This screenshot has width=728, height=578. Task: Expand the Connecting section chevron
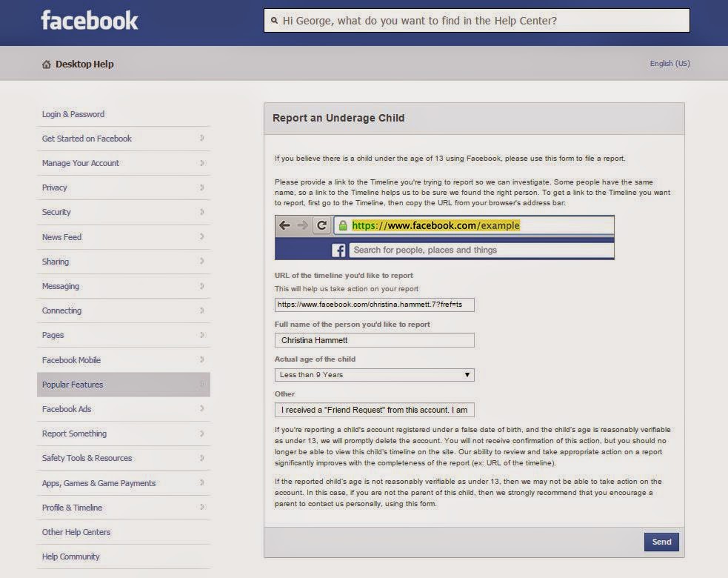point(201,310)
